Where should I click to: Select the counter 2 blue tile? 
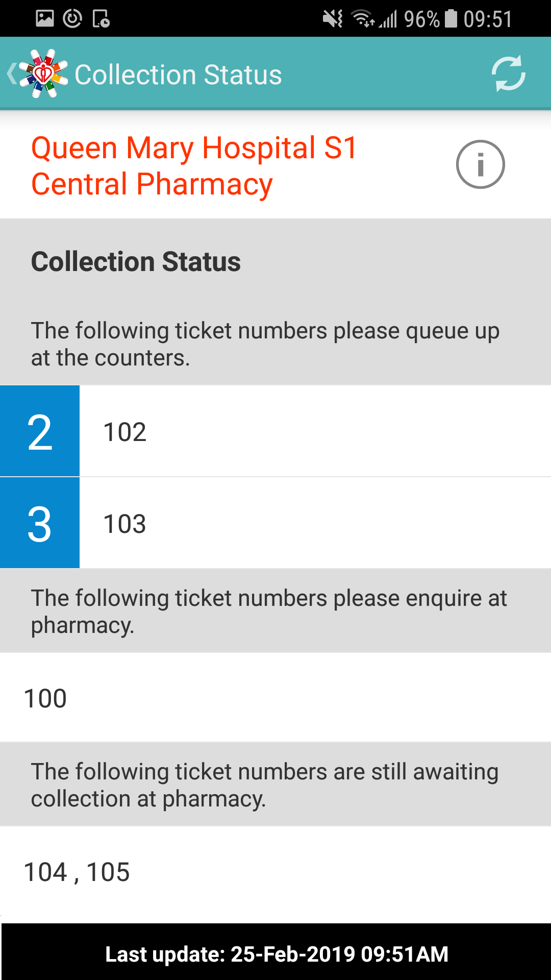40,431
